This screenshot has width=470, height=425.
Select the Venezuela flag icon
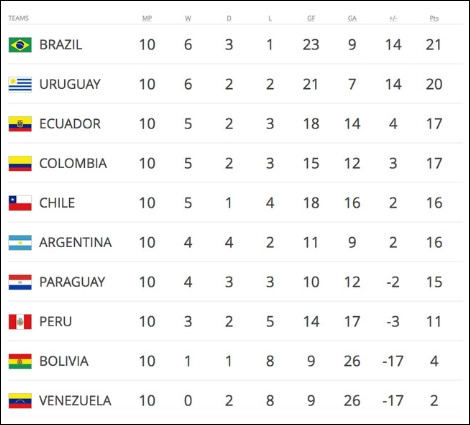click(20, 401)
